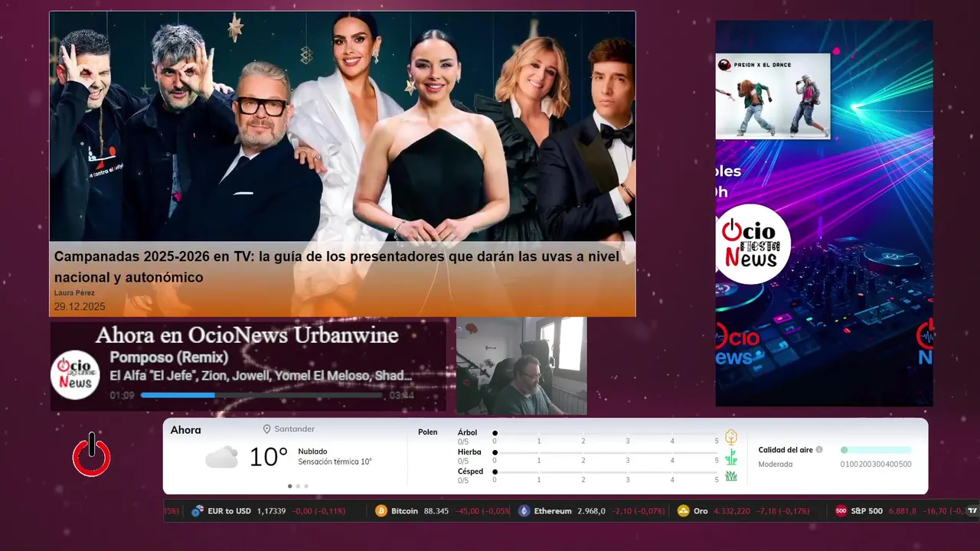Click the Sensación térmica 10° text
Screen dimensions: 980x551
[x=335, y=461]
